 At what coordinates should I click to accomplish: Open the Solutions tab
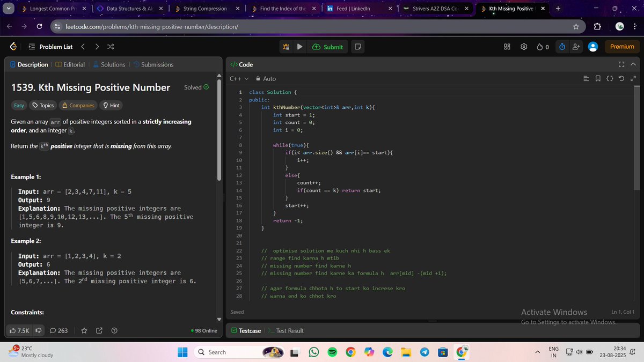click(109, 64)
